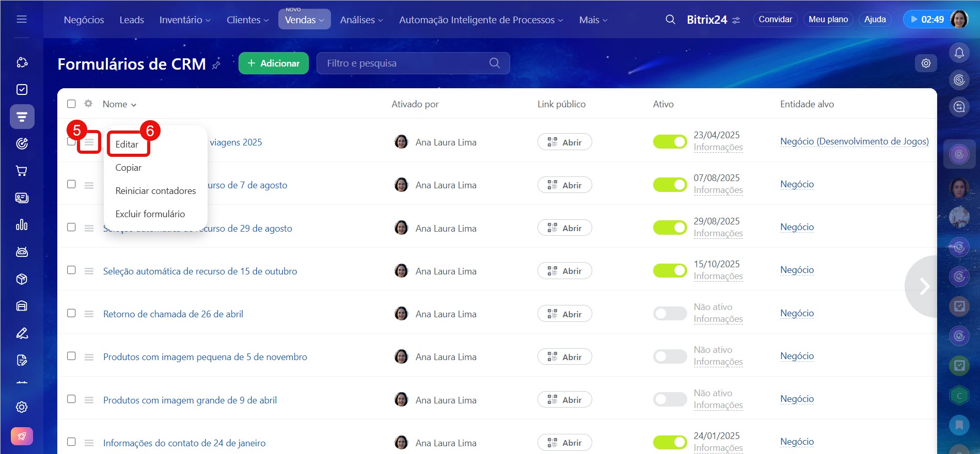Open the hamburger main menu icon
Viewport: 980px width, 454px height.
(x=22, y=19)
